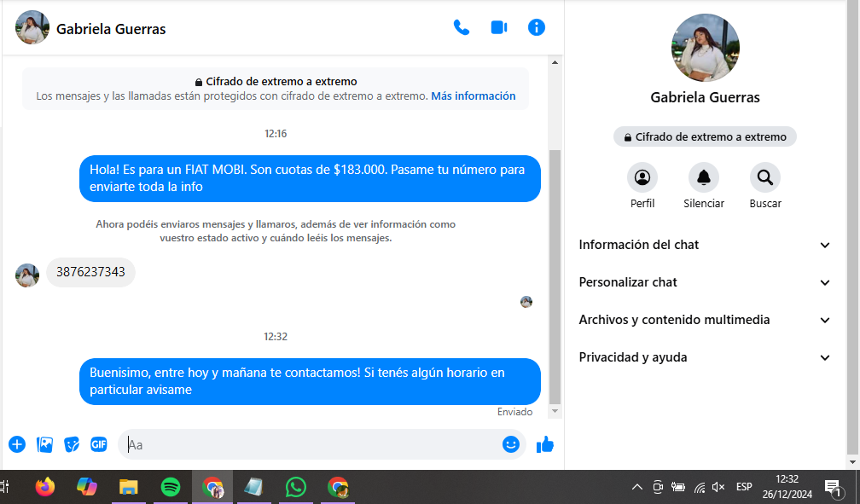Attach a photo using the image icon
This screenshot has height=504, width=860.
tap(44, 444)
